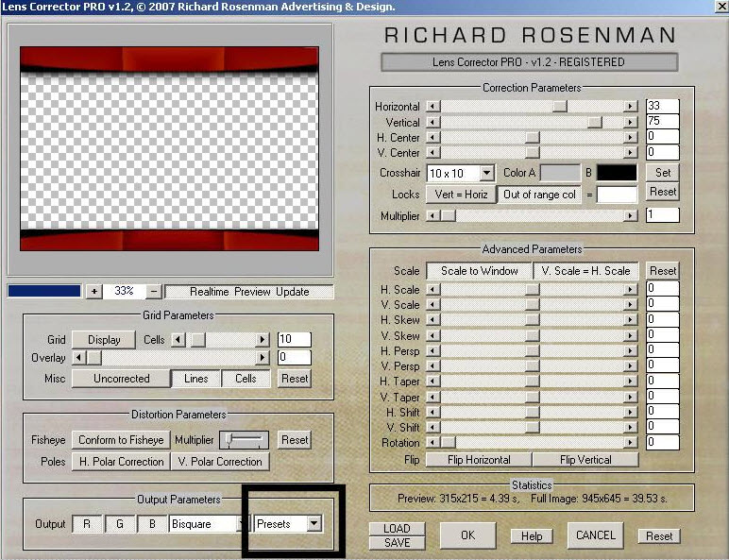This screenshot has height=560, width=729.
Task: Click the left arrow of V. Center slider
Action: click(x=432, y=153)
